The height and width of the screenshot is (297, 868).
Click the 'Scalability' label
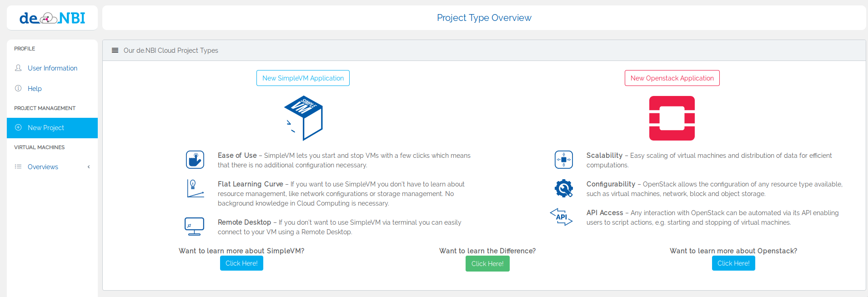604,156
